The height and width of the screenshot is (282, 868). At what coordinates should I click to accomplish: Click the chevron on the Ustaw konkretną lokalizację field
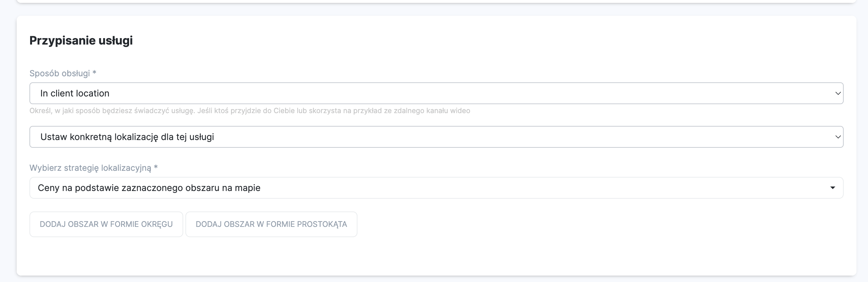(838, 137)
